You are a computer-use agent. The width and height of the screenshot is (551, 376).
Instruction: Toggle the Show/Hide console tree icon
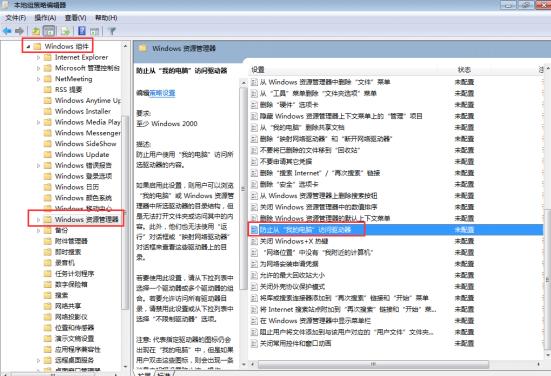tap(49, 31)
